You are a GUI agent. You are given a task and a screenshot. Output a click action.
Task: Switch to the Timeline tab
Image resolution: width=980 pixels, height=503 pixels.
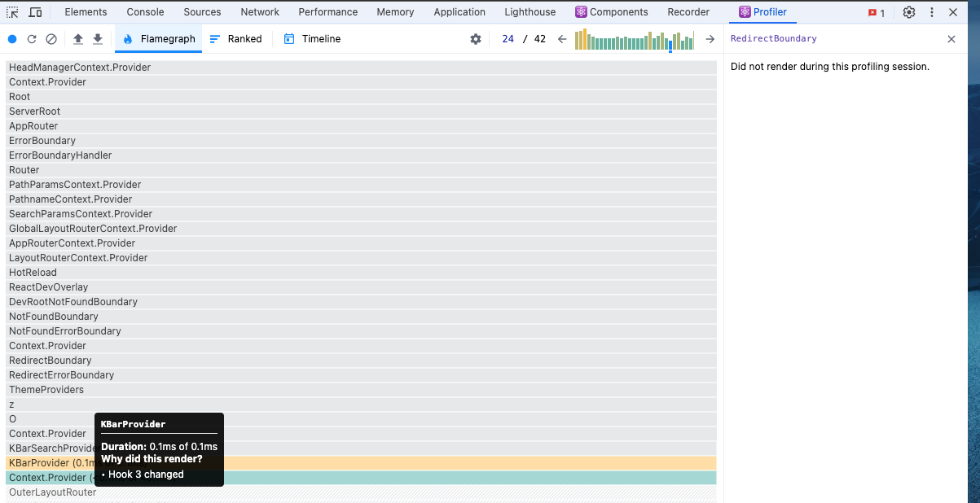point(312,39)
